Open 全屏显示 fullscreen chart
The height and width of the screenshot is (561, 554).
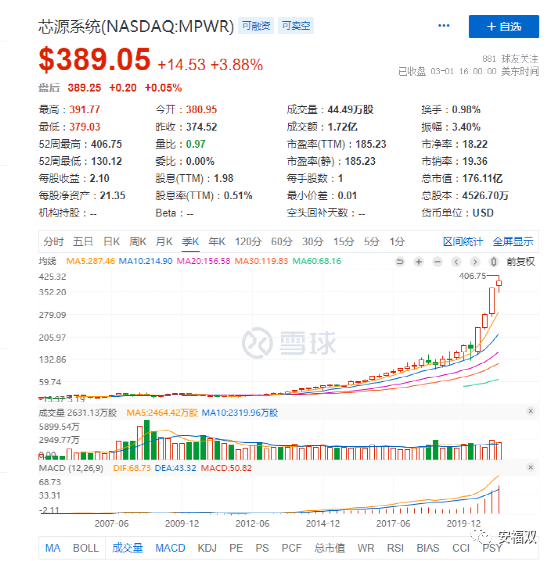pyautogui.click(x=513, y=242)
